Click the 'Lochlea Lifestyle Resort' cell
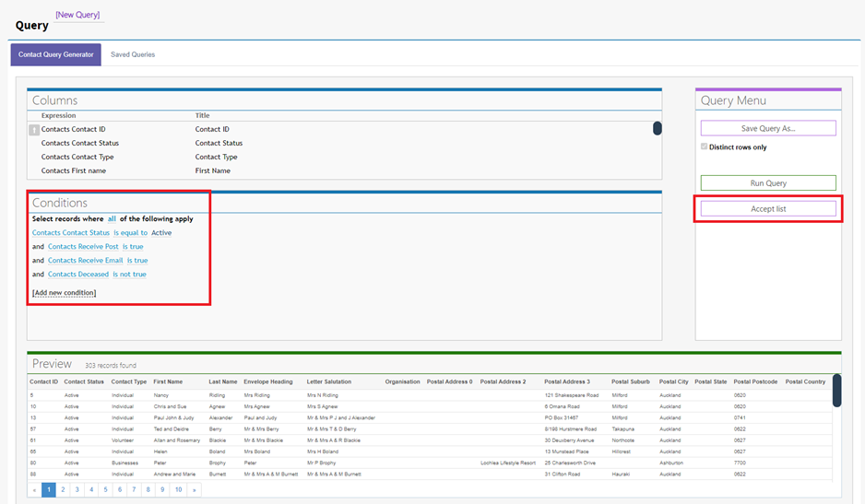Screen dimensions: 865x504 [x=508, y=463]
